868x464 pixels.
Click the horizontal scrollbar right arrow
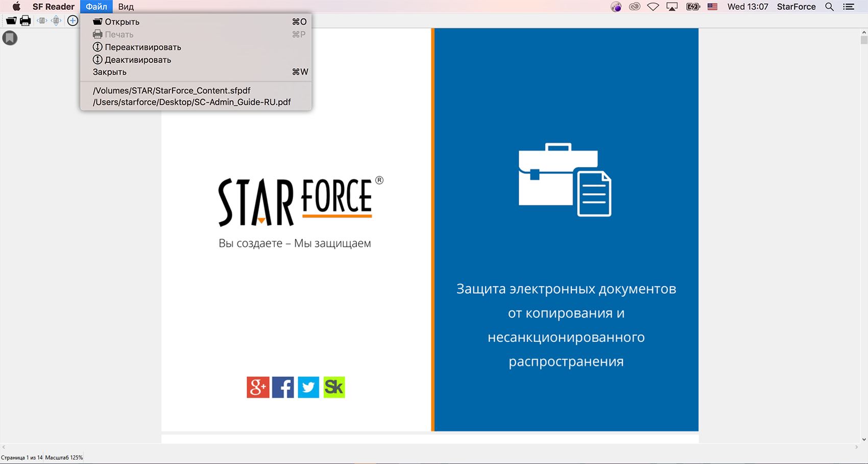click(856, 447)
